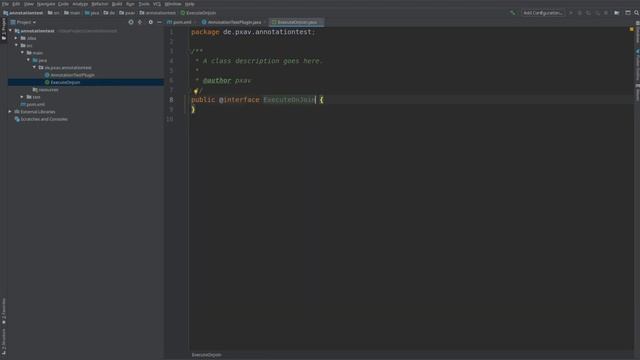Build the project with the hammer icon

[x=513, y=13]
